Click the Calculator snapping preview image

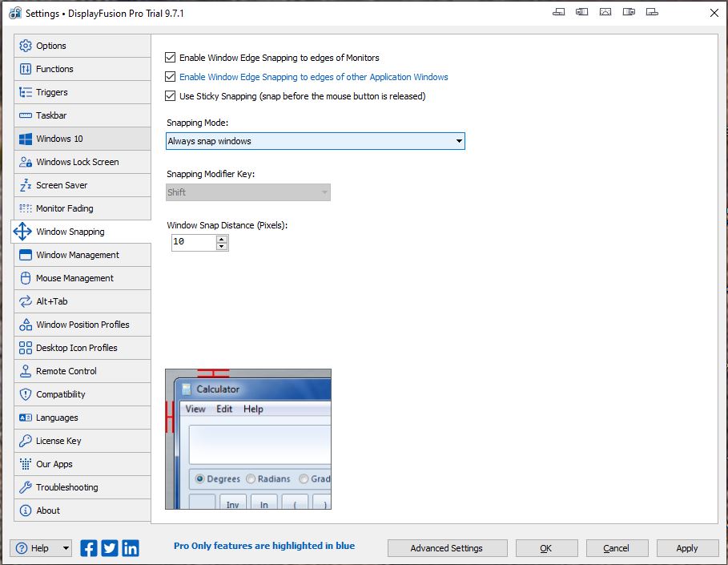click(248, 439)
